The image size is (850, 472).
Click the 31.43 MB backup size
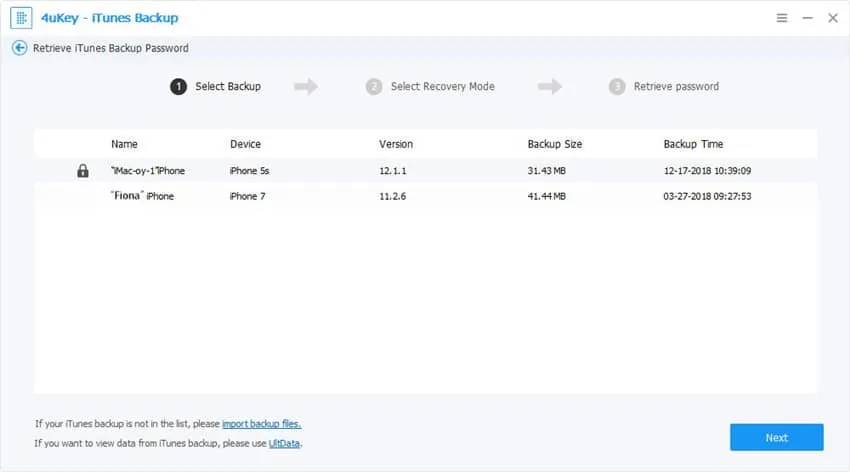tap(546, 171)
